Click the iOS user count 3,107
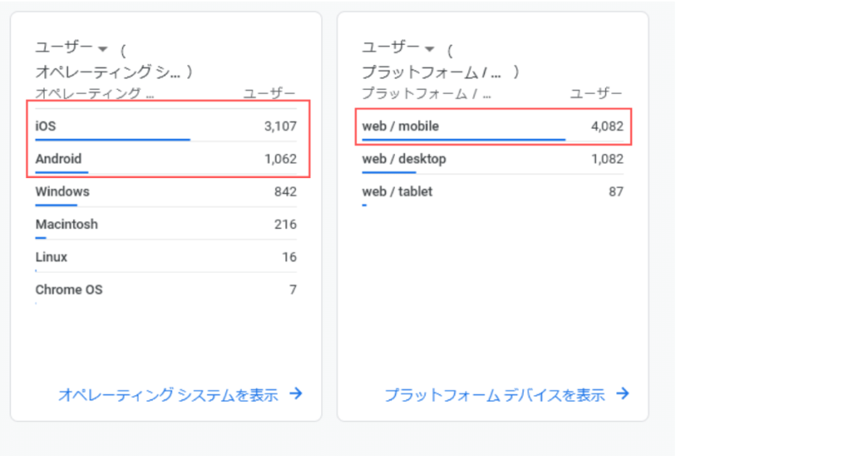The width and height of the screenshot is (868, 456). point(280,126)
